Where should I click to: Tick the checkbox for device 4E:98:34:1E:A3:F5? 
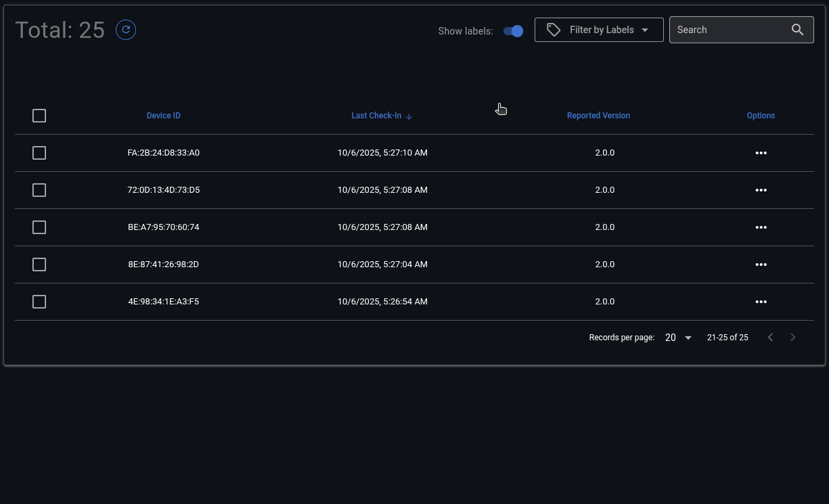[x=39, y=302]
